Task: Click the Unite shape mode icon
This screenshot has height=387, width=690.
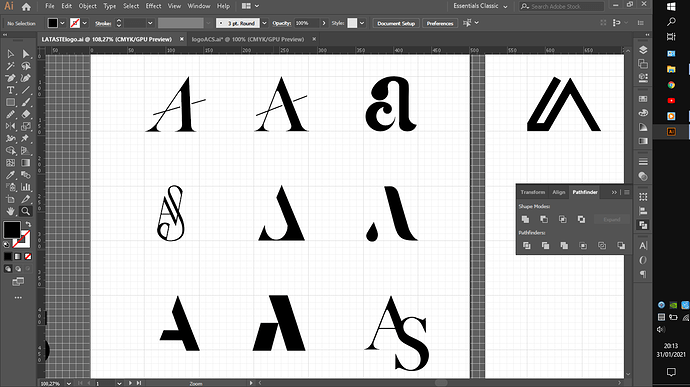Action: (525, 219)
